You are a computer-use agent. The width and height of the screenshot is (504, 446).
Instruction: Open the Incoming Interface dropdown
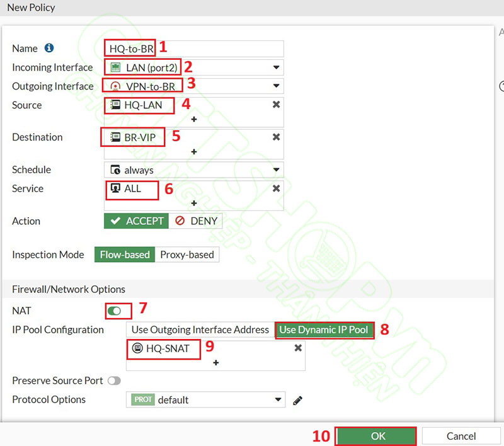point(276,67)
